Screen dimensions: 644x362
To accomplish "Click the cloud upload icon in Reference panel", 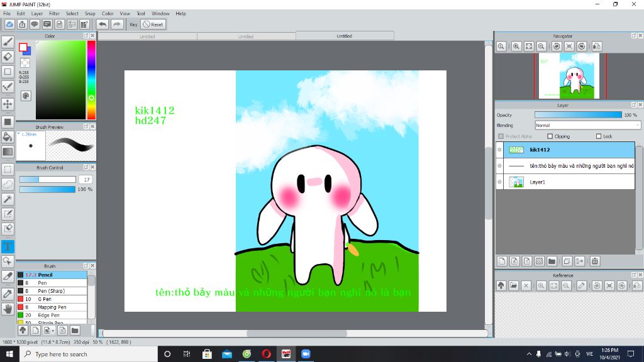I will [501, 286].
